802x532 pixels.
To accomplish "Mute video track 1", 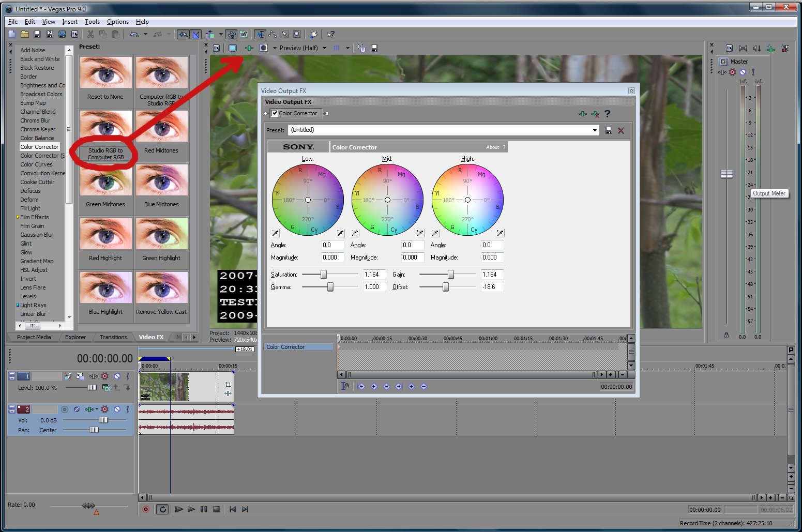I will point(117,376).
